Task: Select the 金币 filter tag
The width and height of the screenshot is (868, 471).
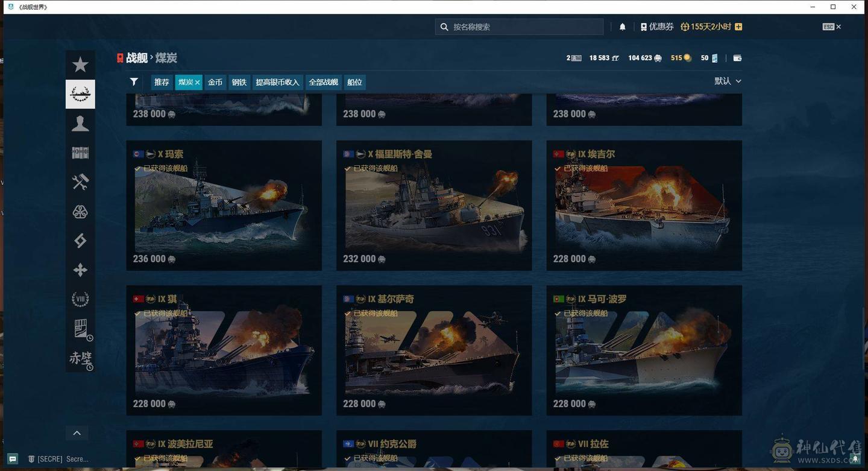Action: point(215,82)
